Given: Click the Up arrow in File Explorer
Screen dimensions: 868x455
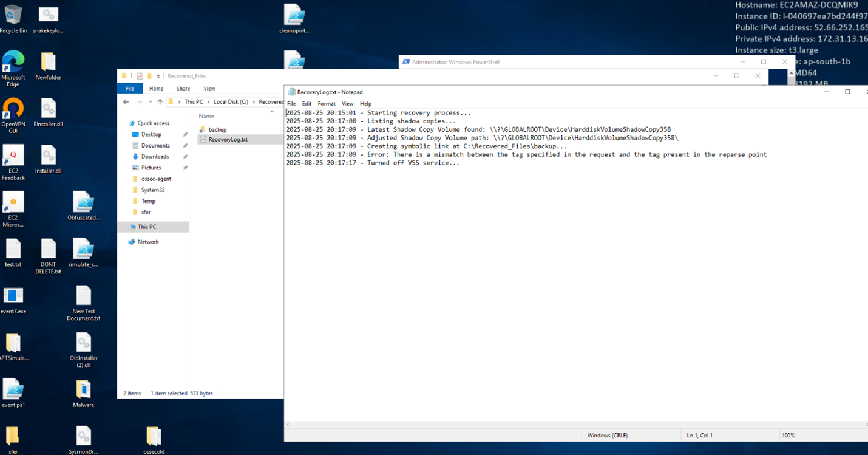Looking at the screenshot, I should point(160,102).
